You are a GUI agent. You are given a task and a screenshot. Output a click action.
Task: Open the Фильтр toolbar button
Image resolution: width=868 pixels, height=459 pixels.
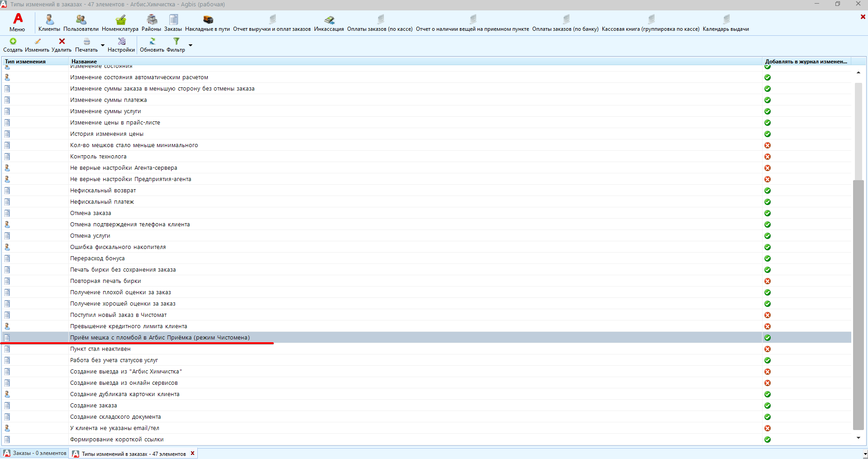176,45
